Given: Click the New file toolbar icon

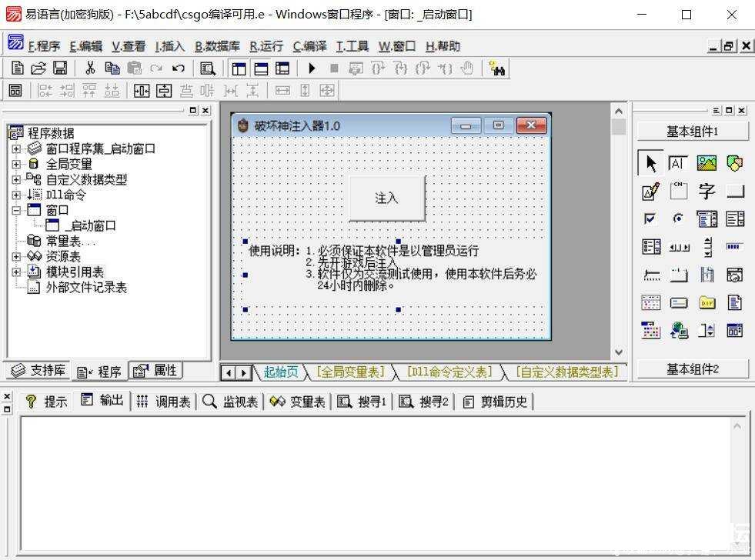Looking at the screenshot, I should coord(18,68).
